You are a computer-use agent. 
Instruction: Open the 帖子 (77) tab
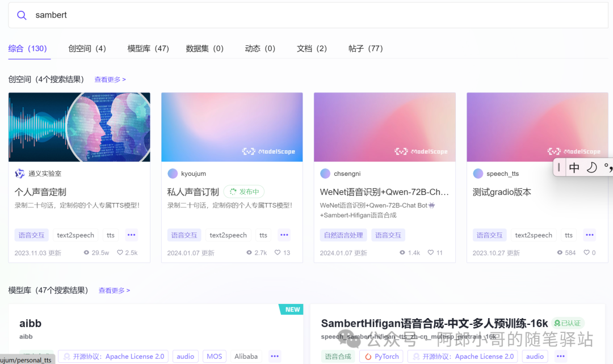[366, 48]
